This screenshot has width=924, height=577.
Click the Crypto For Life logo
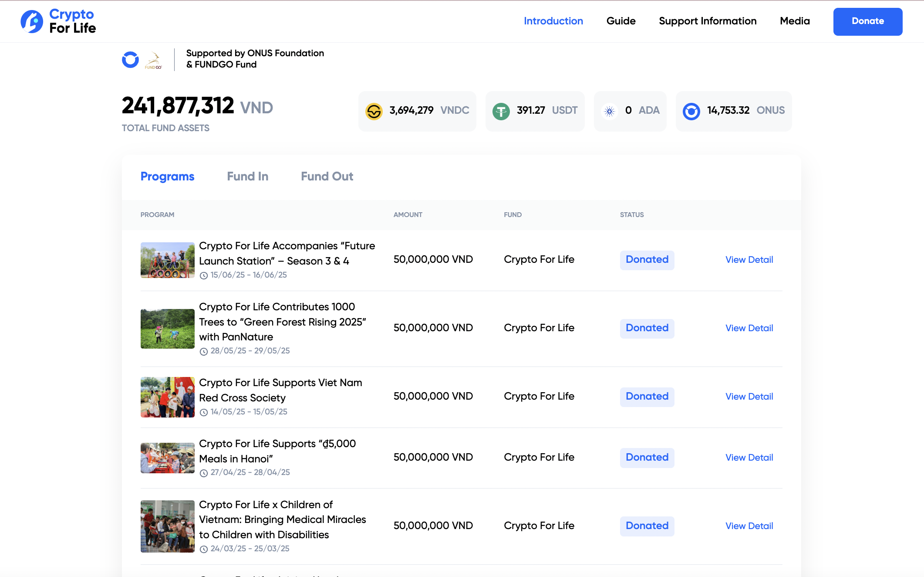tap(58, 21)
